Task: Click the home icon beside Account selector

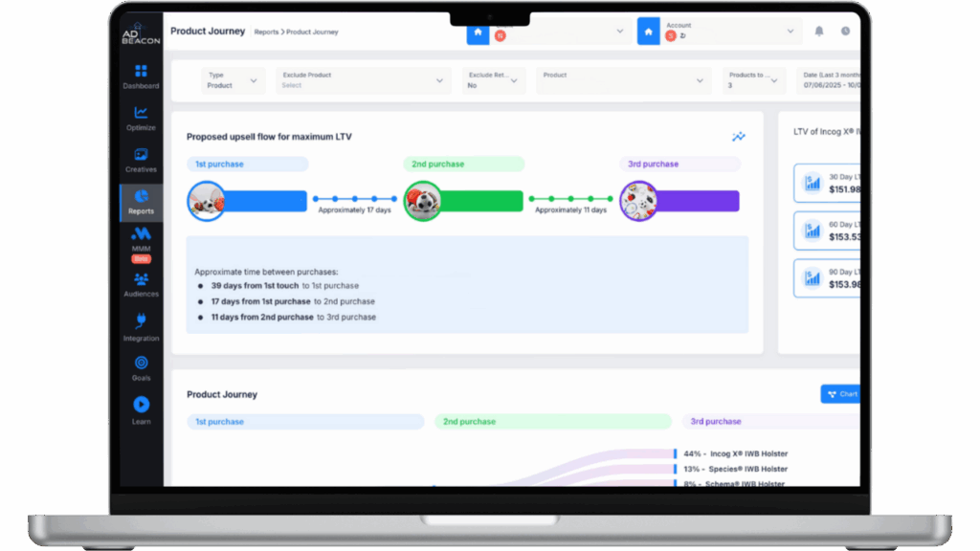Action: click(648, 32)
